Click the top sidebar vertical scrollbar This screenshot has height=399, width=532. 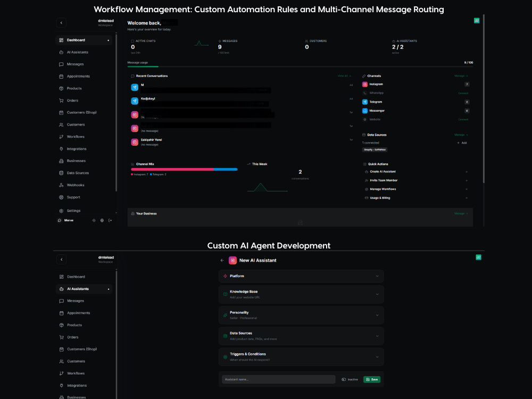tap(116, 112)
